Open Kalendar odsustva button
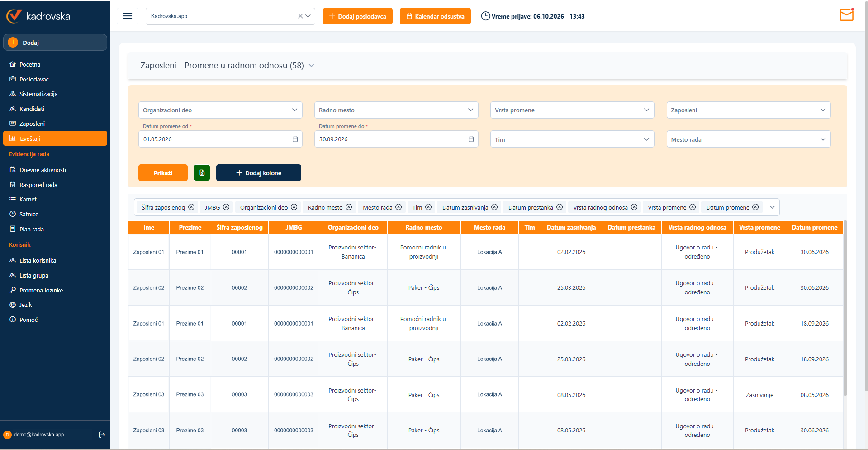The image size is (868, 450). coord(435,16)
